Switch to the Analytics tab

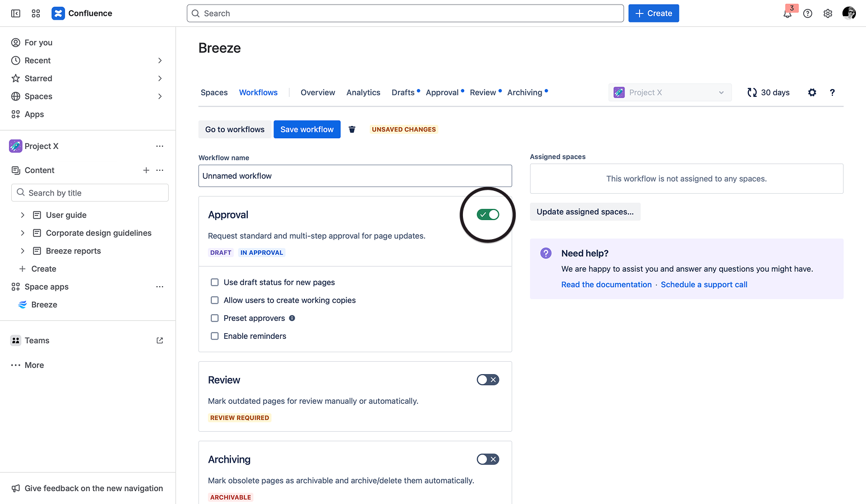pos(363,92)
